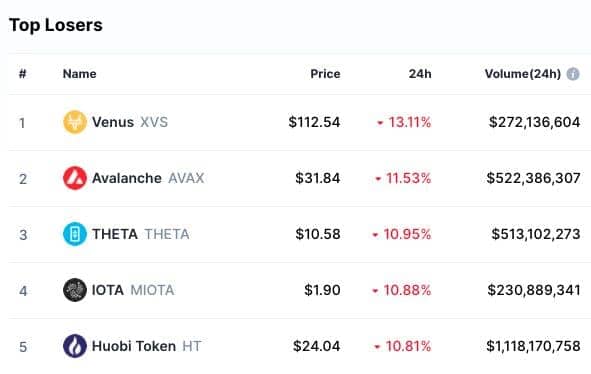Sort by the Name column header
The width and height of the screenshot is (591, 374).
[x=80, y=74]
